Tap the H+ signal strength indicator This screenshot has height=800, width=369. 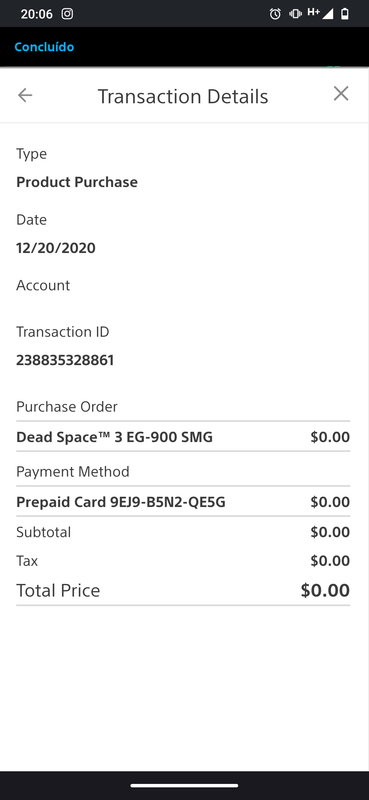tap(320, 13)
